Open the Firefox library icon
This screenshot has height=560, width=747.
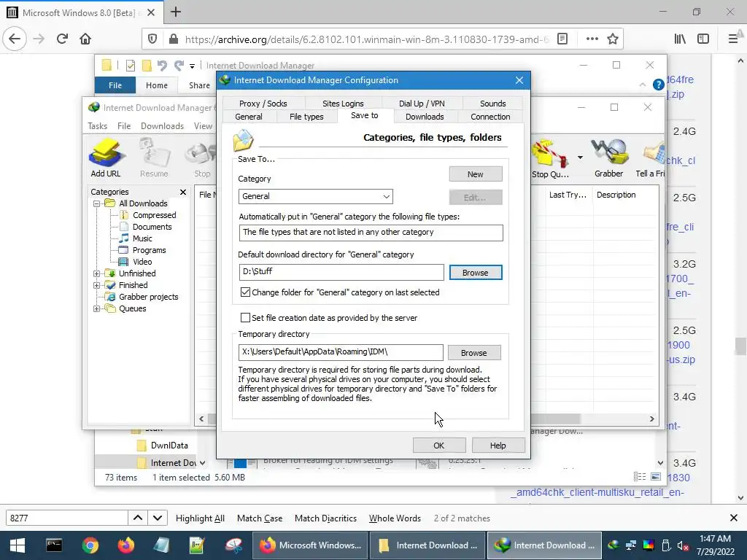click(x=680, y=39)
